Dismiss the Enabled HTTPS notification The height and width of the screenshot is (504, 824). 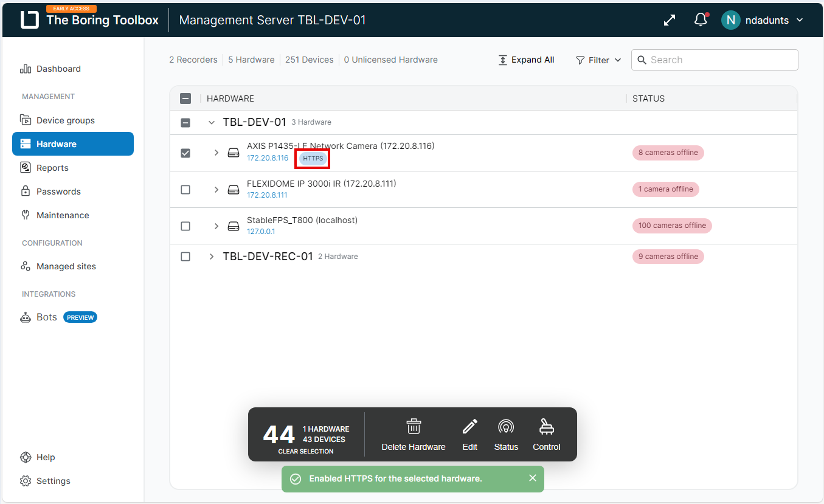pyautogui.click(x=533, y=478)
